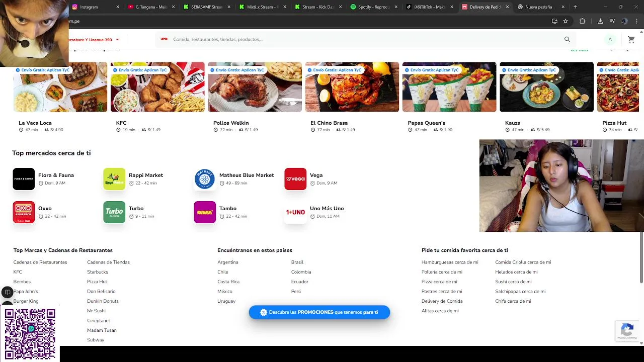Click the search input field
Image resolution: width=644 pixels, height=362 pixels.
tap(366, 39)
